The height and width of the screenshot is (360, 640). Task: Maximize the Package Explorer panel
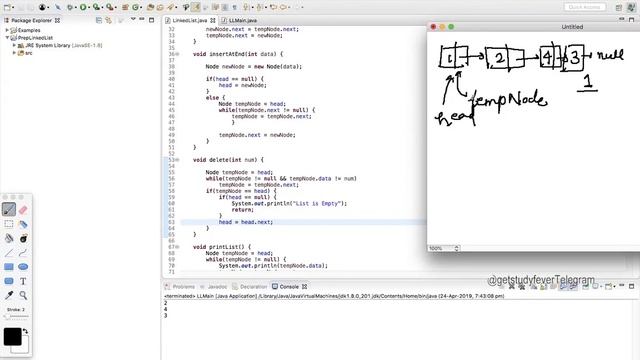click(151, 20)
